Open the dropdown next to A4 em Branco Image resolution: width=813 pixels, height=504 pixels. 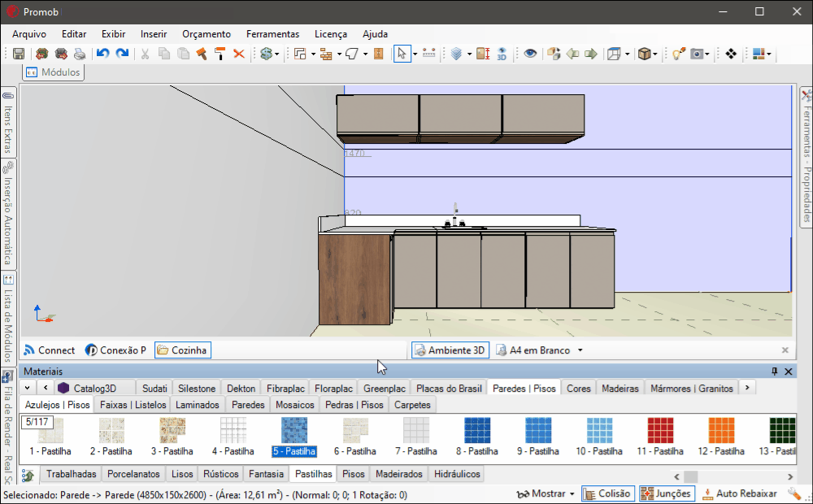coord(580,350)
